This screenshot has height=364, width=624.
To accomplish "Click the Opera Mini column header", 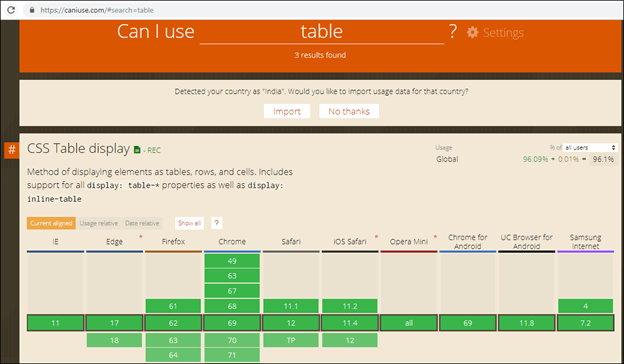I will [409, 241].
